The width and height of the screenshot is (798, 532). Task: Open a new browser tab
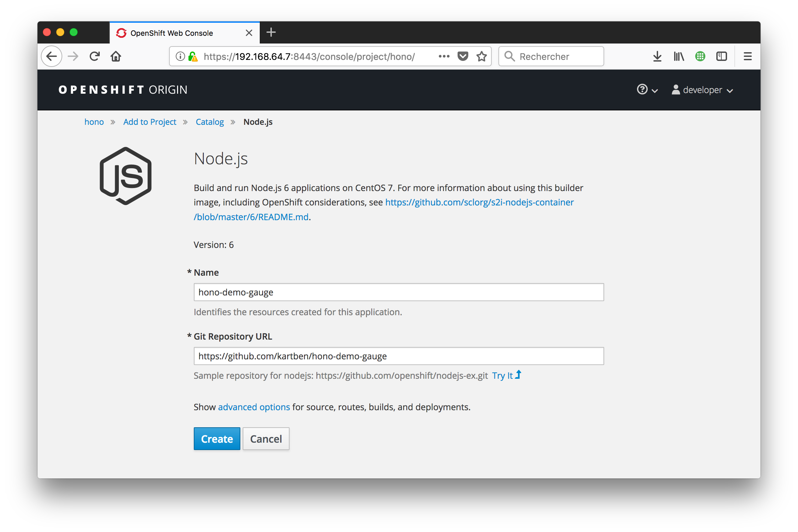(271, 32)
